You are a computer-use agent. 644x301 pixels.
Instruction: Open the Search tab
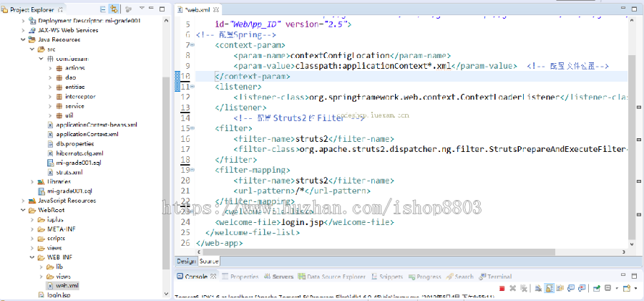pyautogui.click(x=460, y=277)
